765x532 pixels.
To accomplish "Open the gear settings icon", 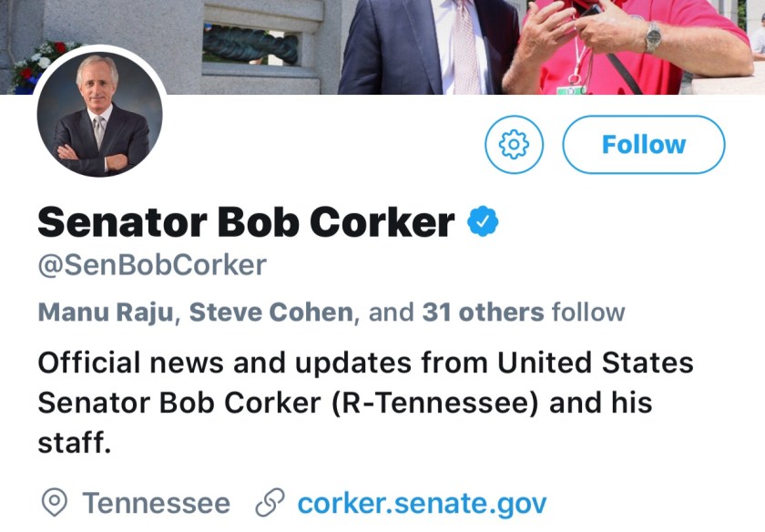I will click(514, 144).
